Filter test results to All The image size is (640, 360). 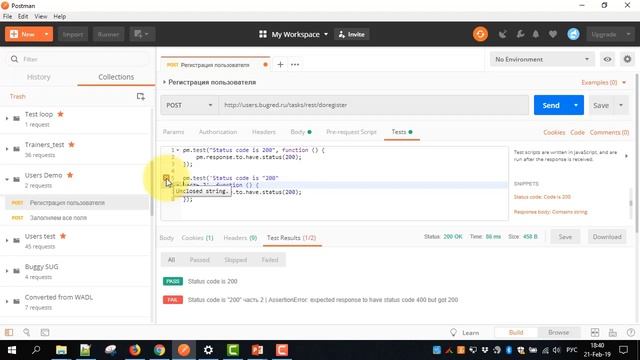coord(171,260)
